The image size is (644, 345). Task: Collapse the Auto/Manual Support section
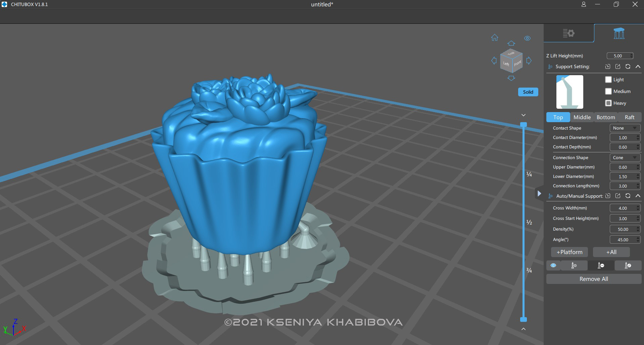coord(638,196)
